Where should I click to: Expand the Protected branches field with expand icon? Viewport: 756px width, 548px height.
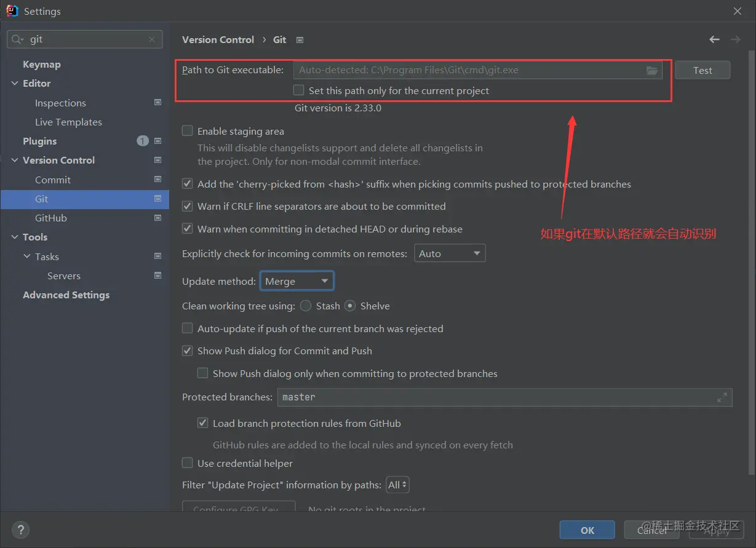point(722,397)
